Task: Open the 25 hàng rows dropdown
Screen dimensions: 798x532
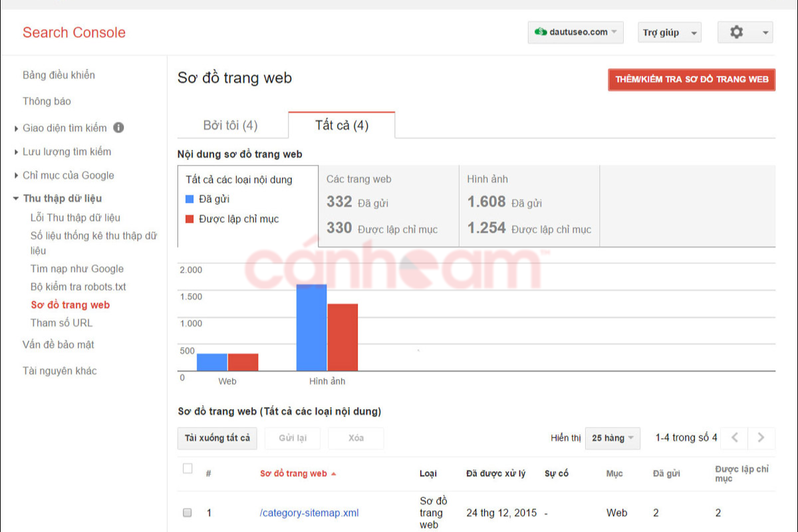Action: pyautogui.click(x=612, y=438)
